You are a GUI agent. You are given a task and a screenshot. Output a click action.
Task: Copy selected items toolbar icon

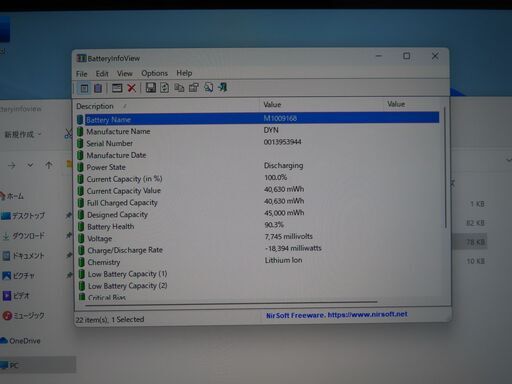point(179,88)
